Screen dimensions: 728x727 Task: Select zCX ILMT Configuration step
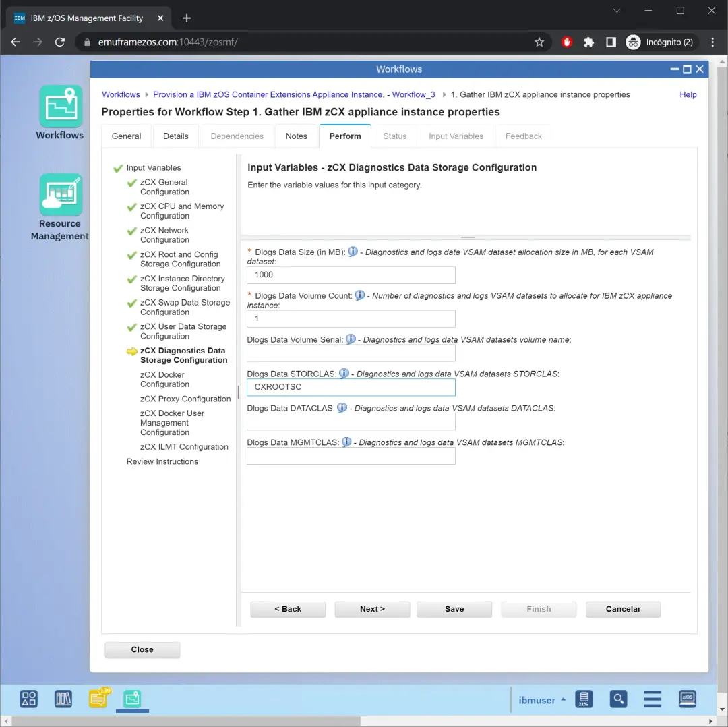pyautogui.click(x=184, y=447)
